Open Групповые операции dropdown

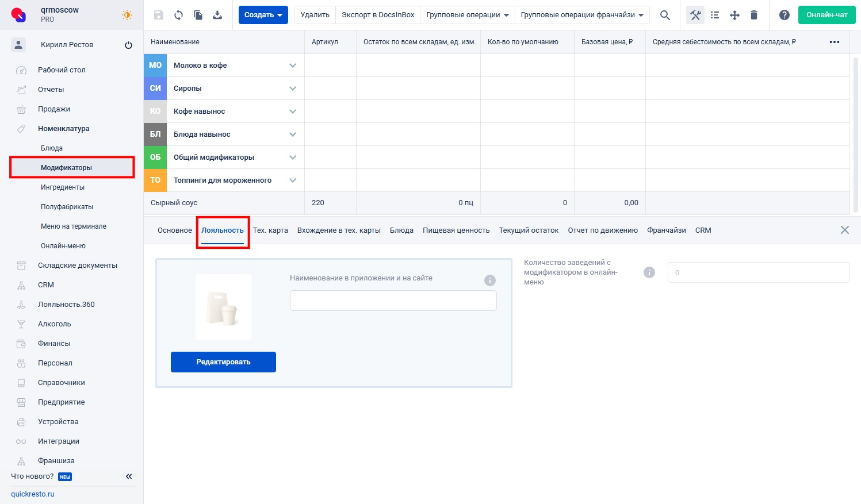(x=467, y=15)
